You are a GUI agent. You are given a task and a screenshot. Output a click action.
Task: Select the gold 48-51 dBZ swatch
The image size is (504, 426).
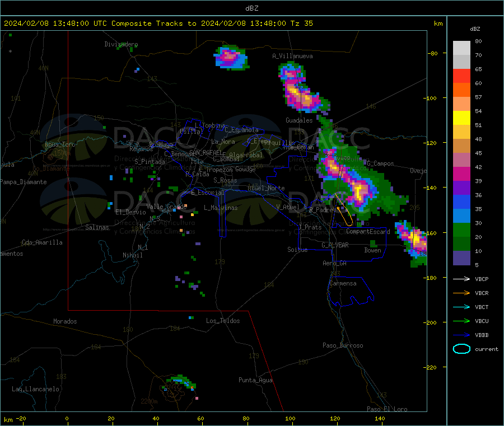(461, 132)
